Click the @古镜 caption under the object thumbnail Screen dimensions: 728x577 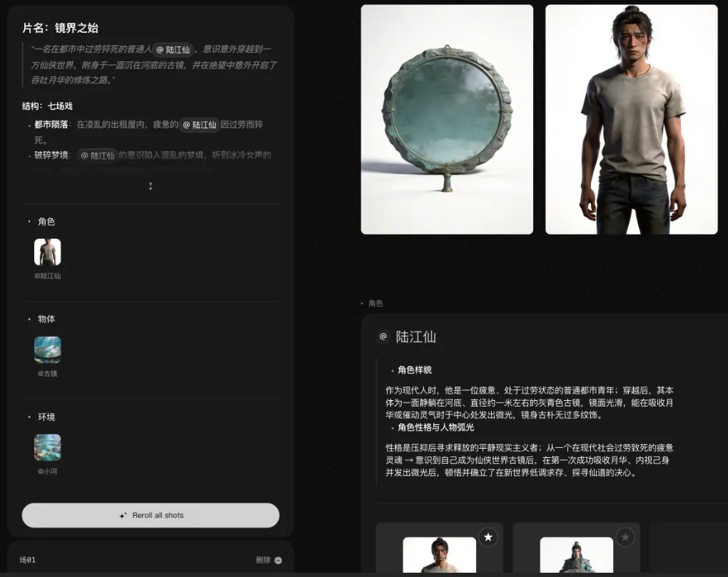coord(47,374)
